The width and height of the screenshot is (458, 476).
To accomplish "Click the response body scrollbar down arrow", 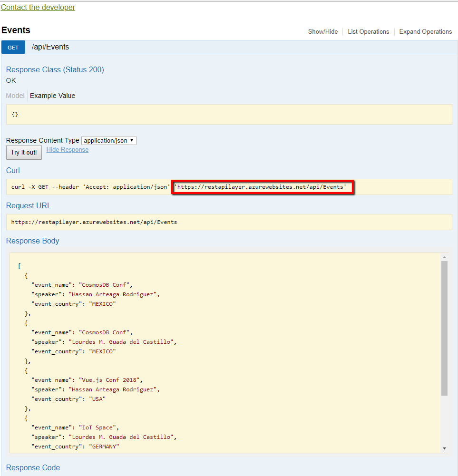I will [x=444, y=448].
